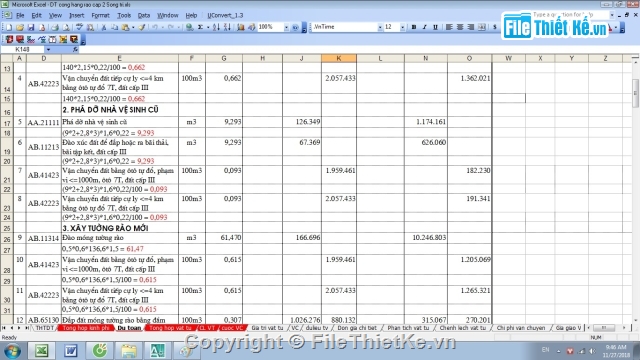
Task: Open the font size dropdown
Action: [402, 27]
